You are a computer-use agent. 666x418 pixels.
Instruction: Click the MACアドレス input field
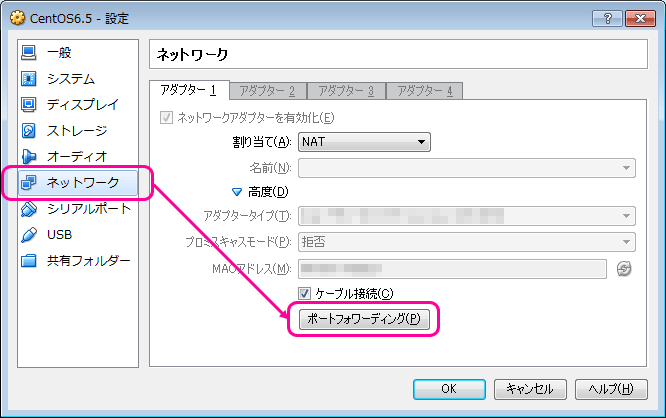click(452, 268)
